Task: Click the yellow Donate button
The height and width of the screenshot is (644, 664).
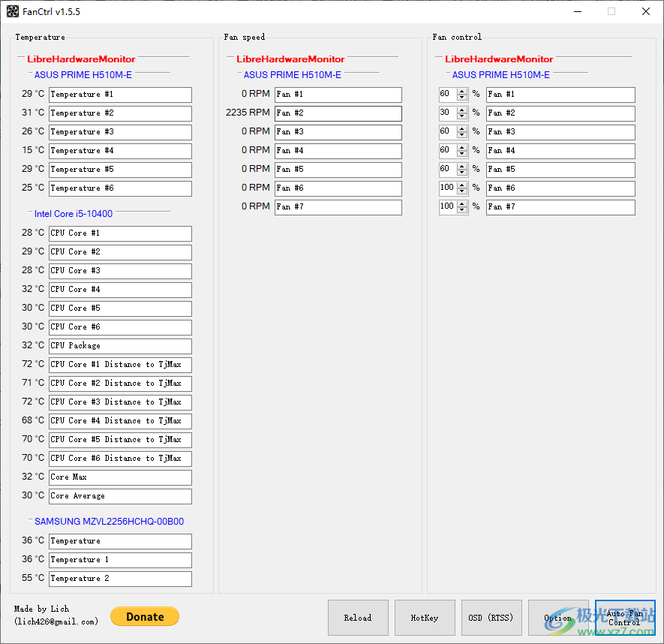Action: (x=145, y=616)
